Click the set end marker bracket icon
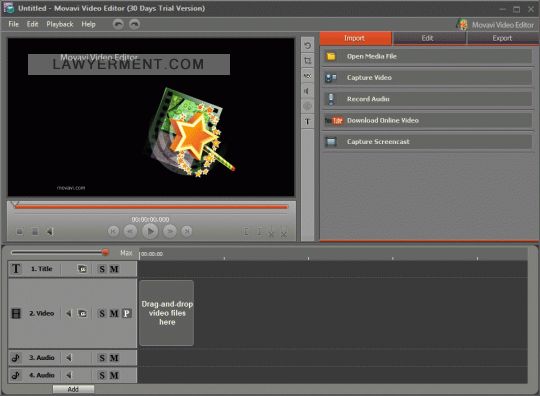This screenshot has width=540, height=396. click(x=259, y=232)
